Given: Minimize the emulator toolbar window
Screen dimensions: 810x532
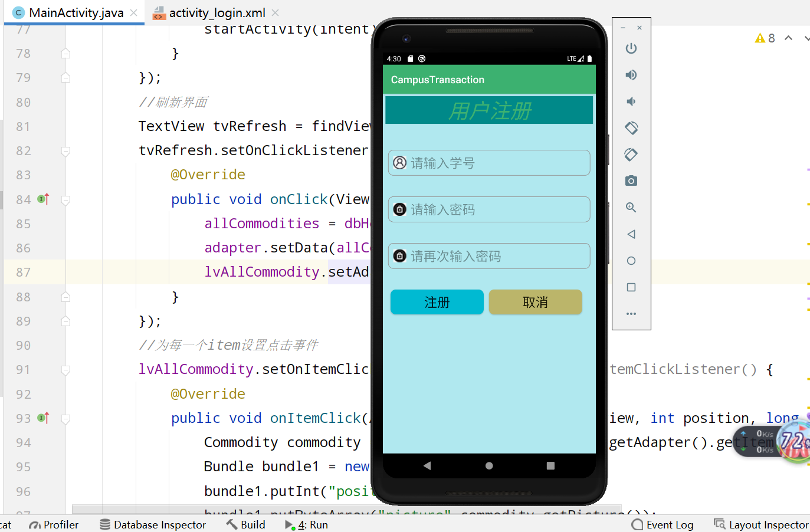Looking at the screenshot, I should 623,28.
